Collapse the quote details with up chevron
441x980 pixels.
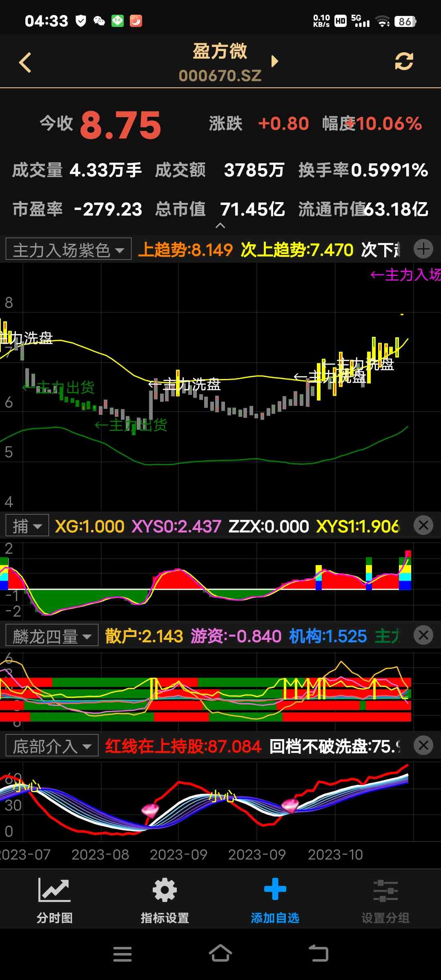coord(220,225)
